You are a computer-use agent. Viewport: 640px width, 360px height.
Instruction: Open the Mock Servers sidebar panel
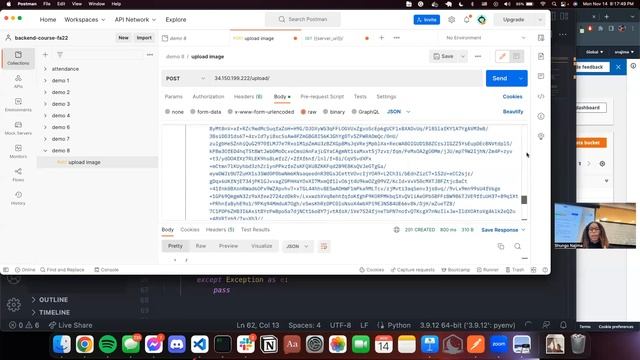tap(18, 128)
